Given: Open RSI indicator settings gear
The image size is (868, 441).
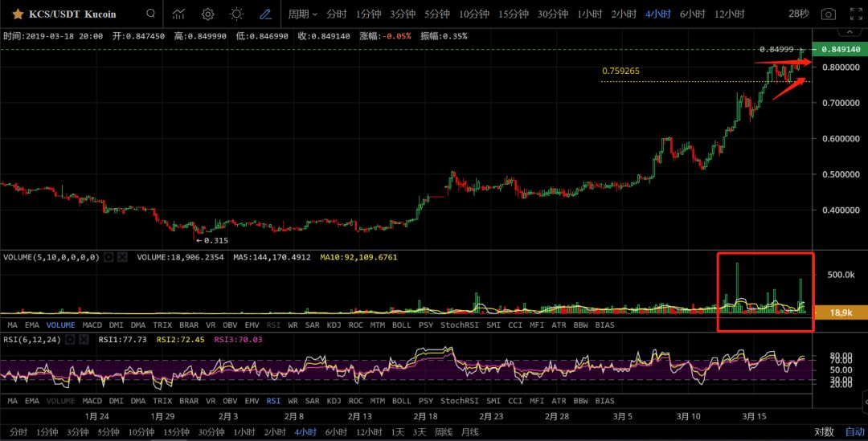Looking at the screenshot, I should (70, 340).
